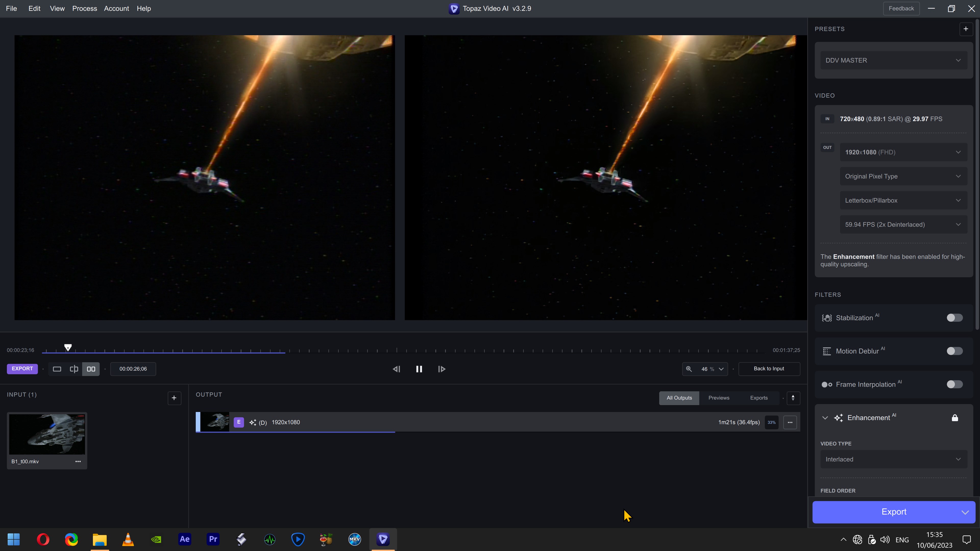Select the split view compare icon
Screen dimensions: 980x551
pos(74,369)
